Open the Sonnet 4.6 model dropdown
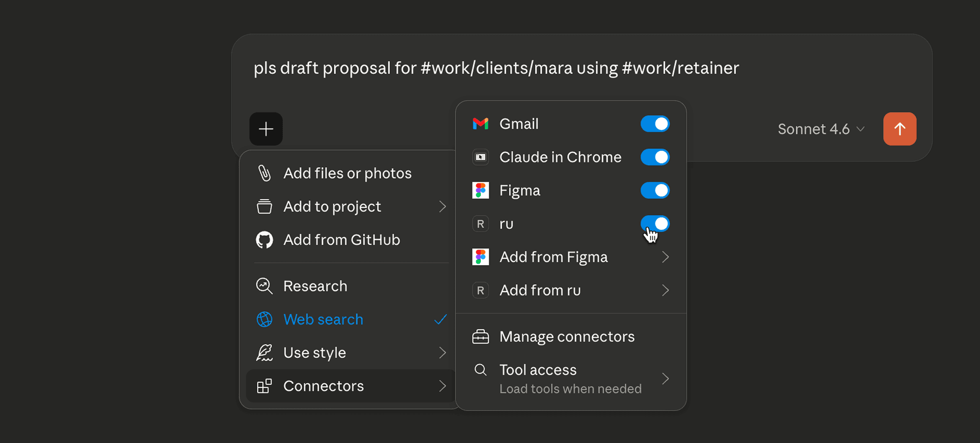The image size is (980, 443). [821, 129]
